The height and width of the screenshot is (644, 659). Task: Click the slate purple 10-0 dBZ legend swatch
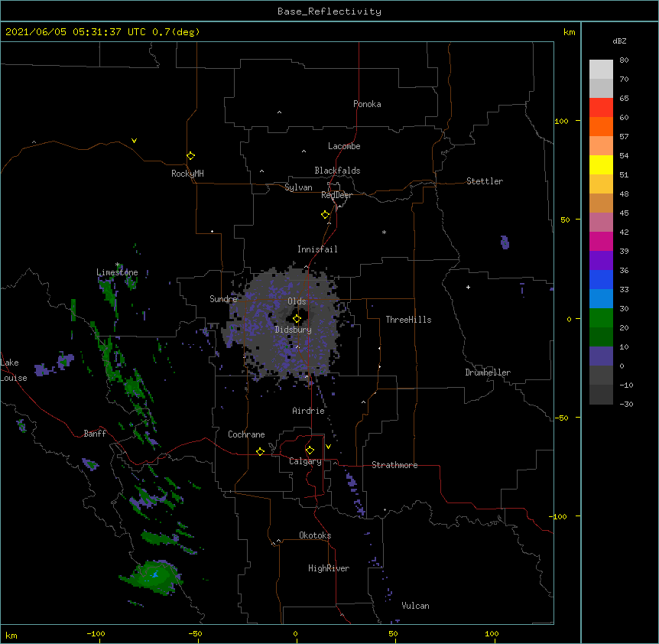tap(601, 356)
